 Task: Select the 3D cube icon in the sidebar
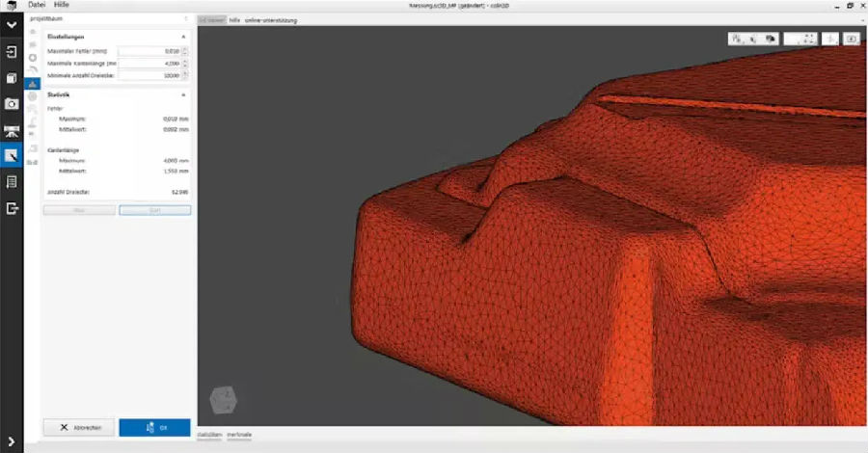pos(12,78)
